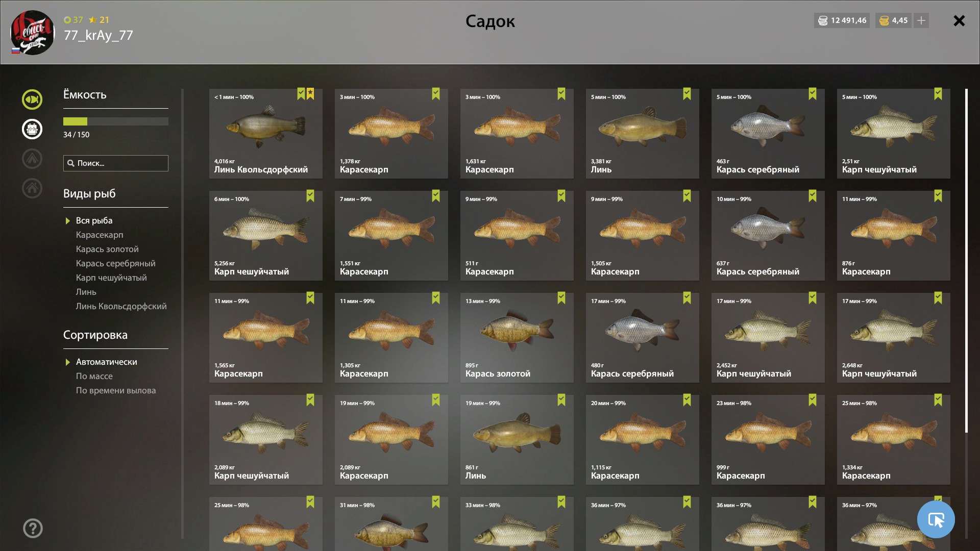
Task: Click the silver coins balance icon
Action: pos(823,20)
